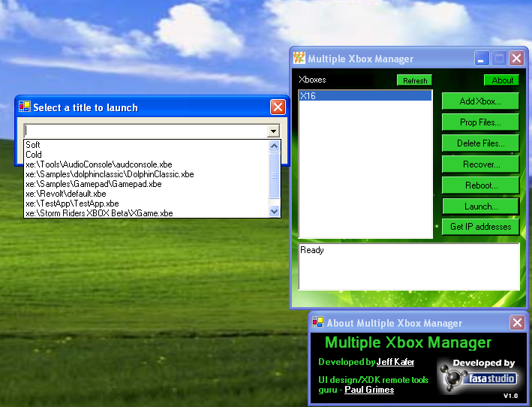532x407 pixels.
Task: Click the dropdown list scroll up arrow
Action: [274, 146]
